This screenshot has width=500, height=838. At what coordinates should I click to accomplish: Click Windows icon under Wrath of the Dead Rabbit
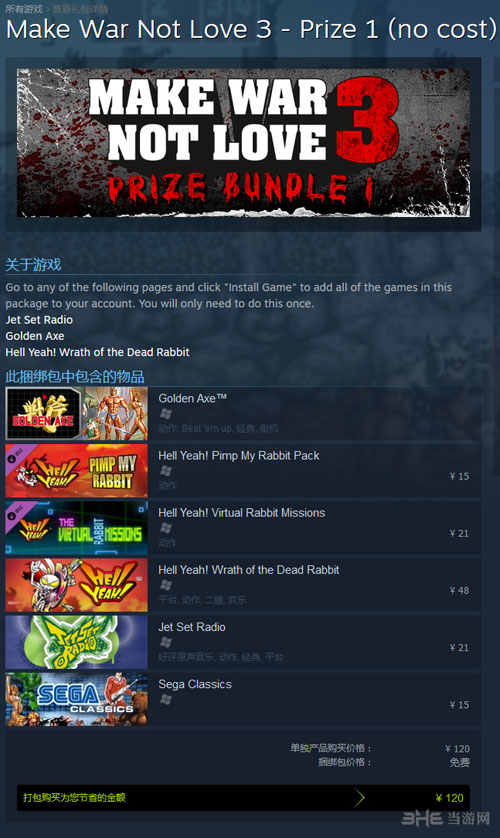point(166,585)
